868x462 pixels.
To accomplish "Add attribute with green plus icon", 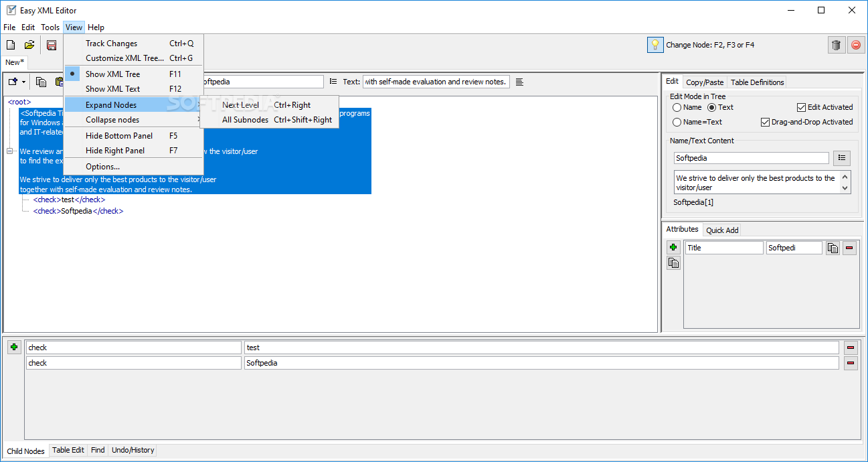I will pos(673,248).
